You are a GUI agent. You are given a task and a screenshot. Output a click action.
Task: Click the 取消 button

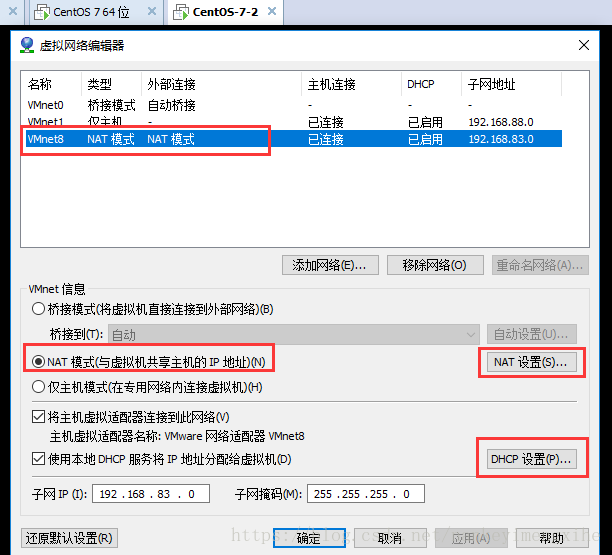point(390,538)
